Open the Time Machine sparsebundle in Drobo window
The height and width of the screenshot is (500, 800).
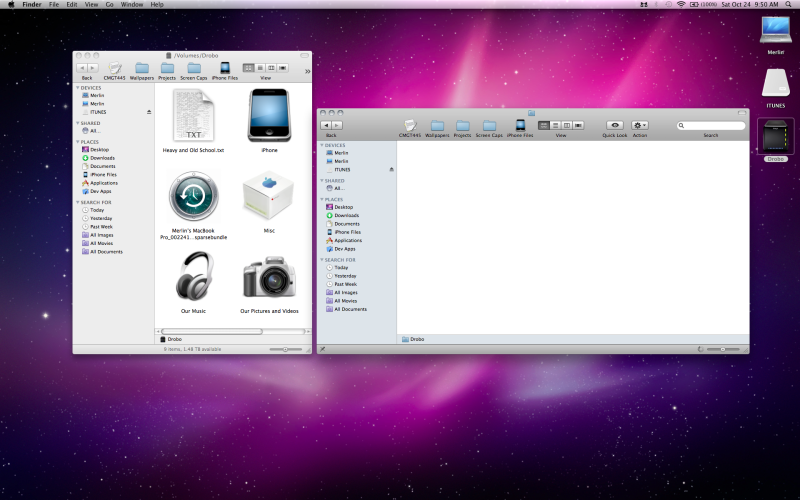tap(194, 196)
